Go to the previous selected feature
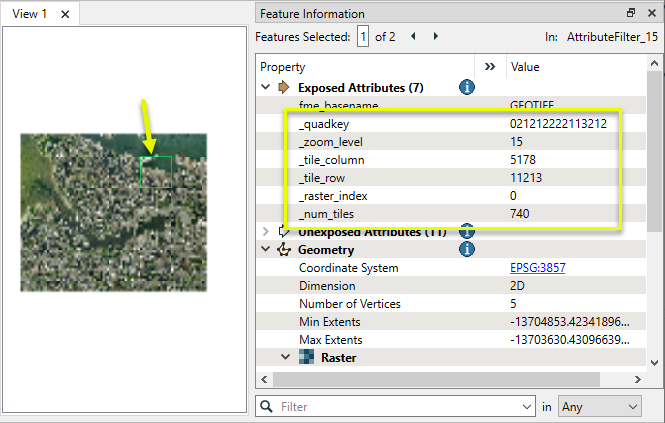This screenshot has width=665, height=423. pos(414,37)
